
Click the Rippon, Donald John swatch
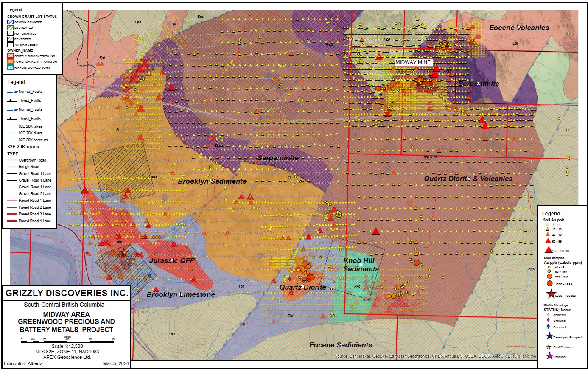point(10,67)
